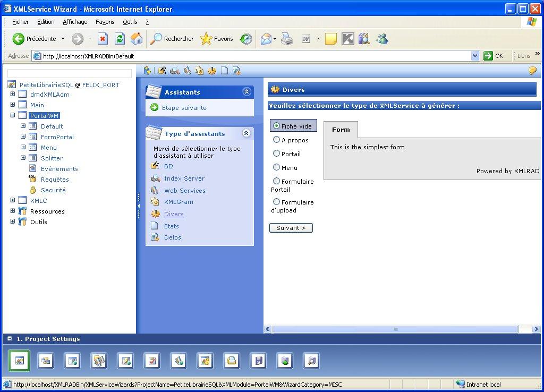Open the History toolbar icon

(x=246, y=39)
